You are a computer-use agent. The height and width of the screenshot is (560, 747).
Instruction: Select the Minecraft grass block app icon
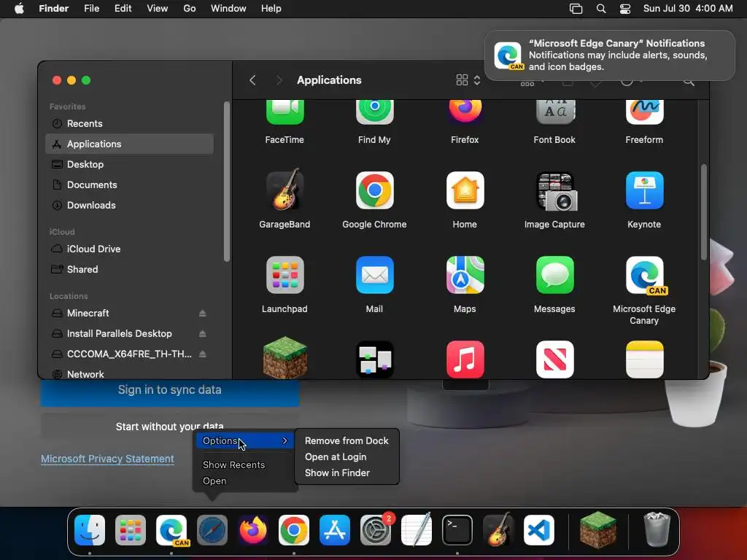pos(285,357)
